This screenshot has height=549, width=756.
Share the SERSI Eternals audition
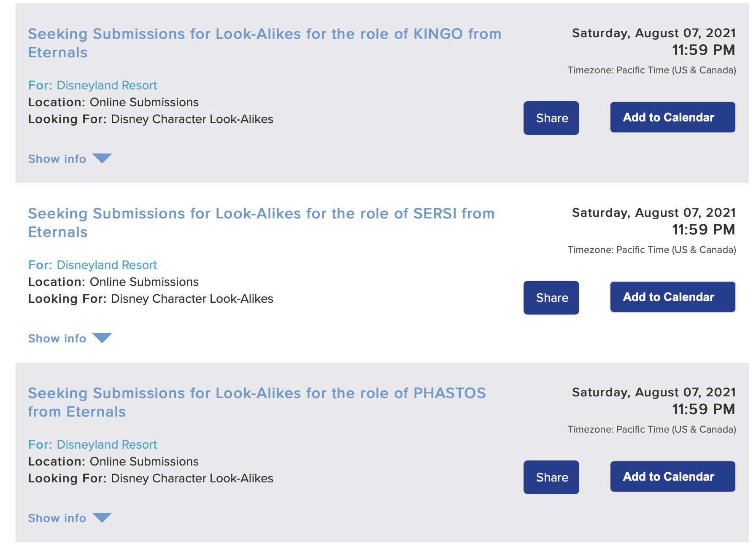coord(551,298)
